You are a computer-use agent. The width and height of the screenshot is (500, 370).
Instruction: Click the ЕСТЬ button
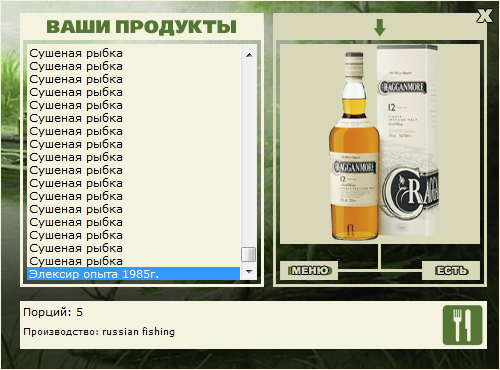point(451,270)
